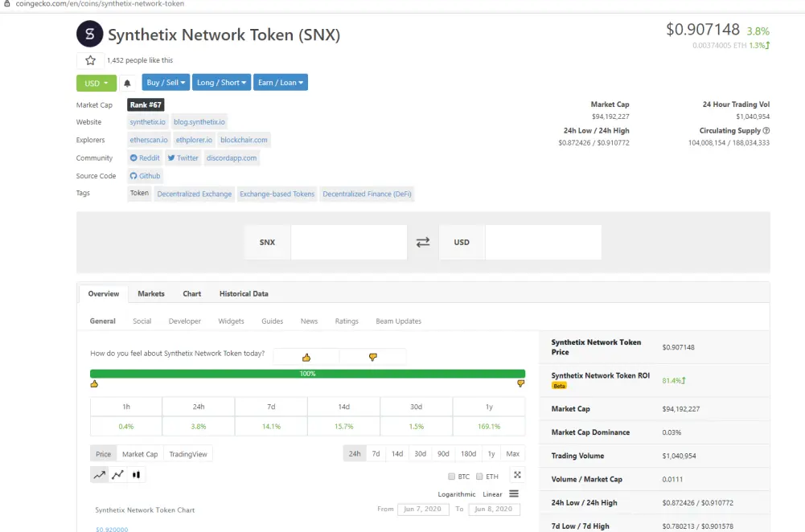Open the Historical Data tab
This screenshot has height=532, width=805.
pyautogui.click(x=244, y=294)
